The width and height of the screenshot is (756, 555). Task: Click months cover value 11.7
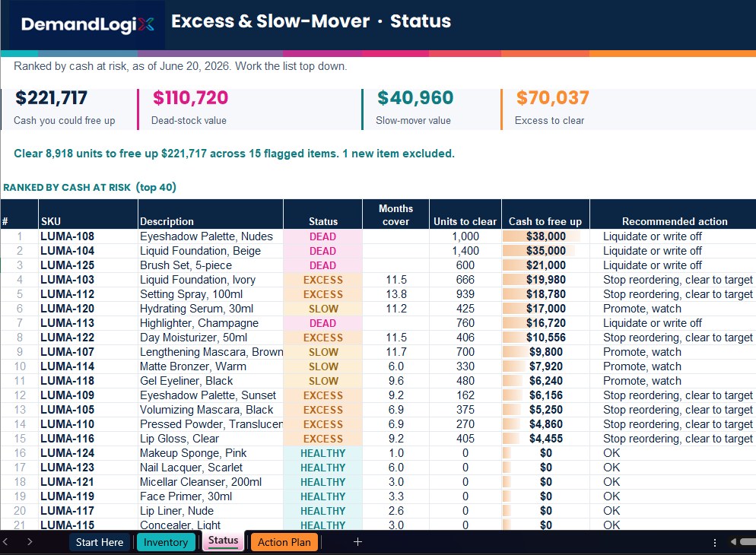(x=395, y=352)
